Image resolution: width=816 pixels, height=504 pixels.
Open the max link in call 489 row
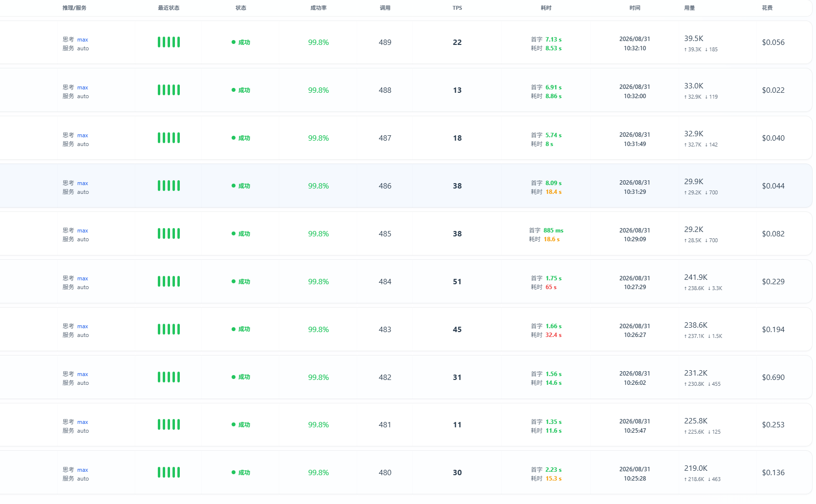83,40
